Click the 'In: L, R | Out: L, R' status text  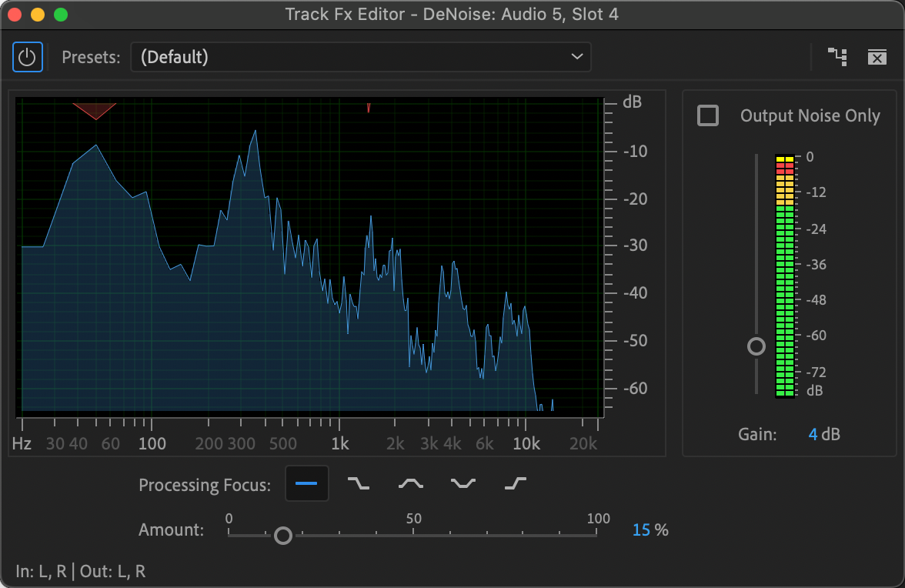(80, 571)
